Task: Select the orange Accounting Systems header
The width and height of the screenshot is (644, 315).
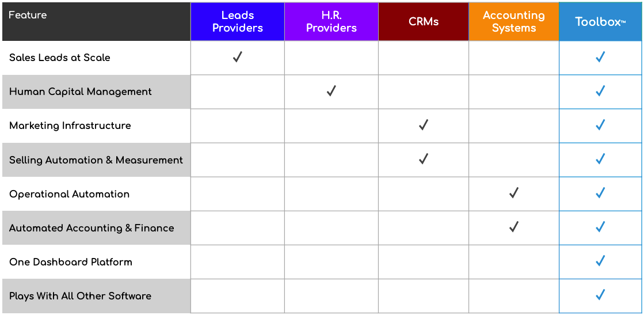Action: pos(514,22)
